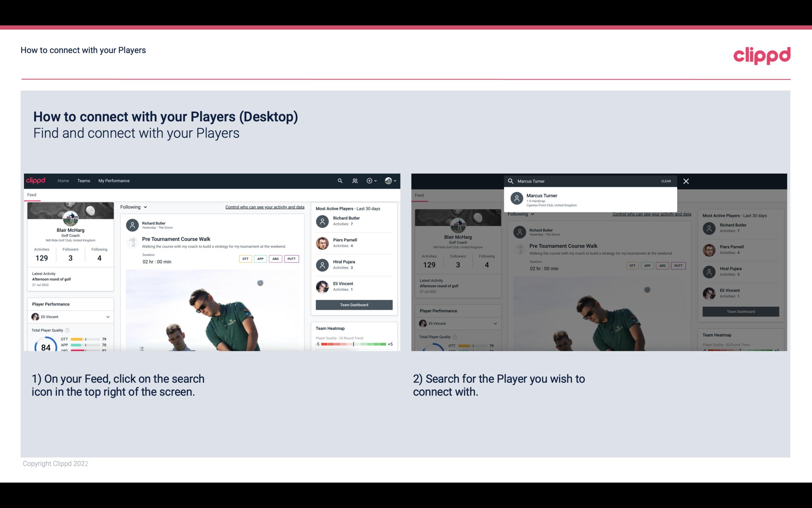Expand Blair McHarg profile options

(x=392, y=181)
